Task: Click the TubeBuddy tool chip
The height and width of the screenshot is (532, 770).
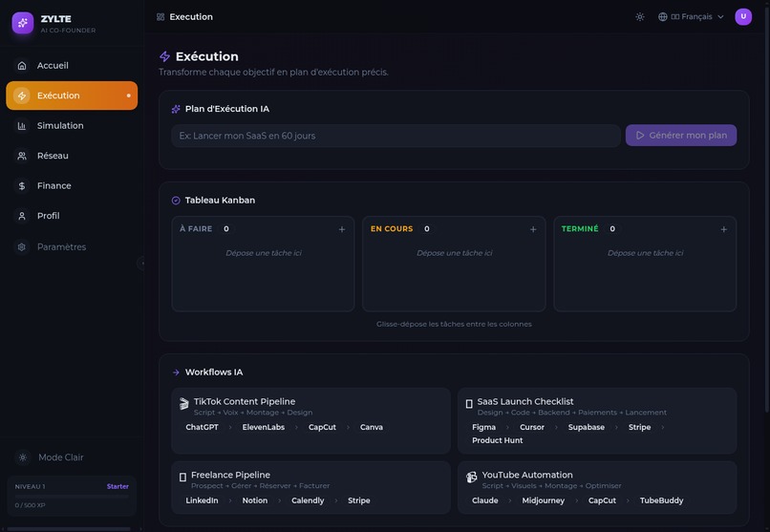Action: (661, 500)
